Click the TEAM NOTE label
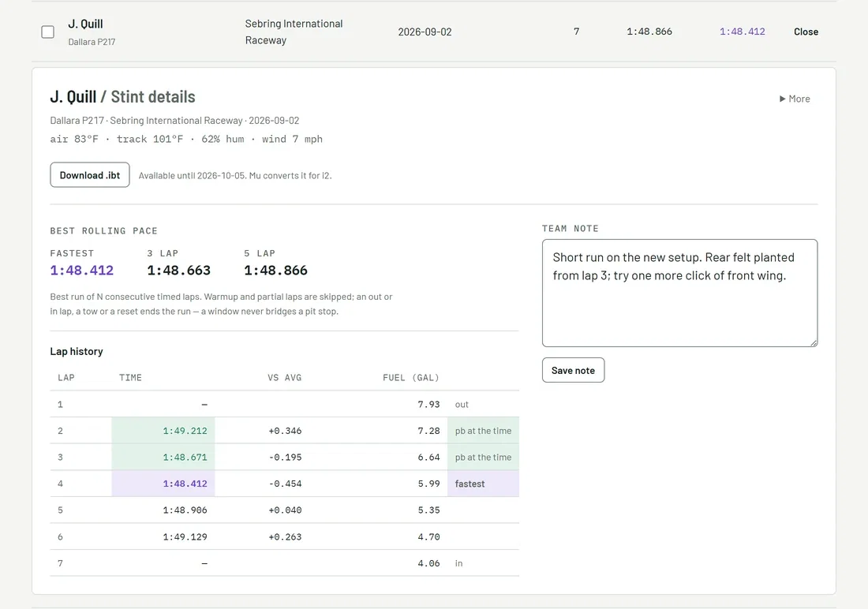The height and width of the screenshot is (609, 868). click(571, 229)
